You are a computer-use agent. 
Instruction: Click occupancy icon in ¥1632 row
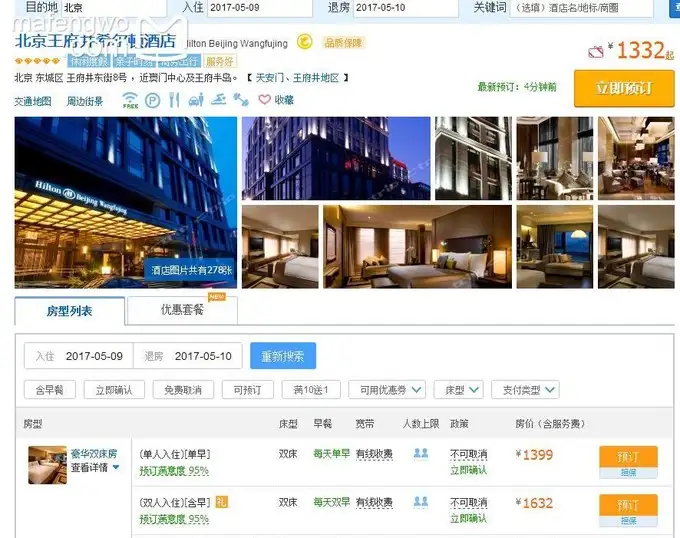[421, 502]
